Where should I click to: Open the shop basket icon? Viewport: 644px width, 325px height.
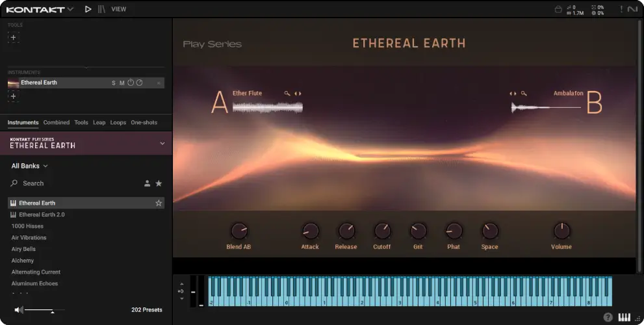click(558, 10)
